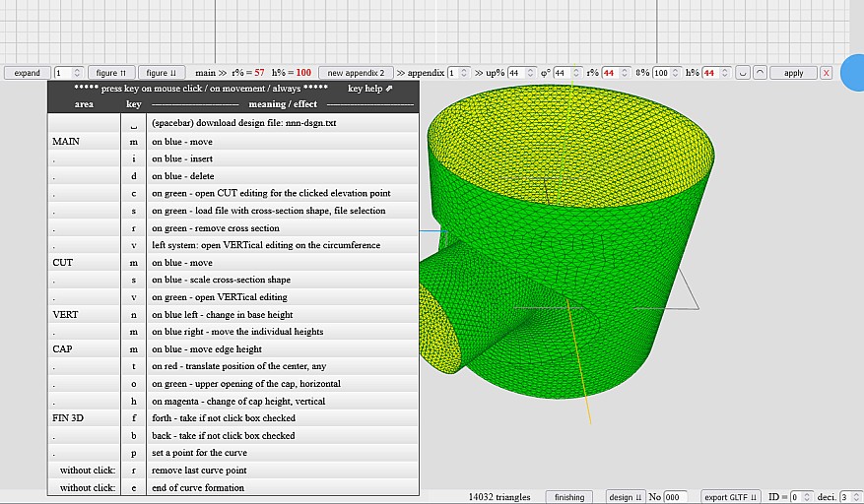This screenshot has width=864, height=504.
Task: Click the up% value field
Action: coord(521,73)
